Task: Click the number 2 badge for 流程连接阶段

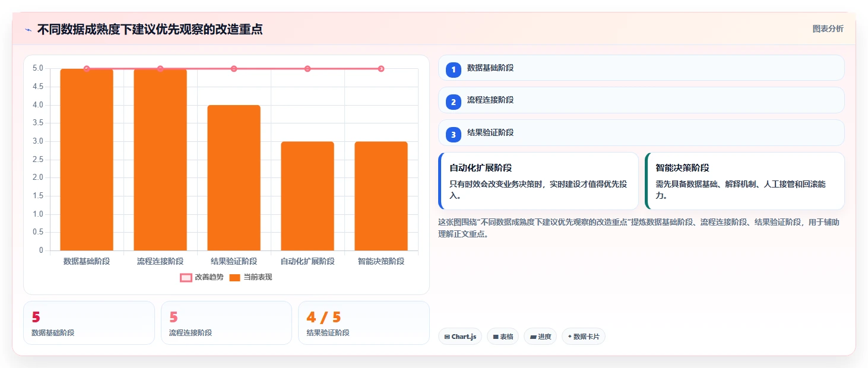Action: click(x=454, y=102)
